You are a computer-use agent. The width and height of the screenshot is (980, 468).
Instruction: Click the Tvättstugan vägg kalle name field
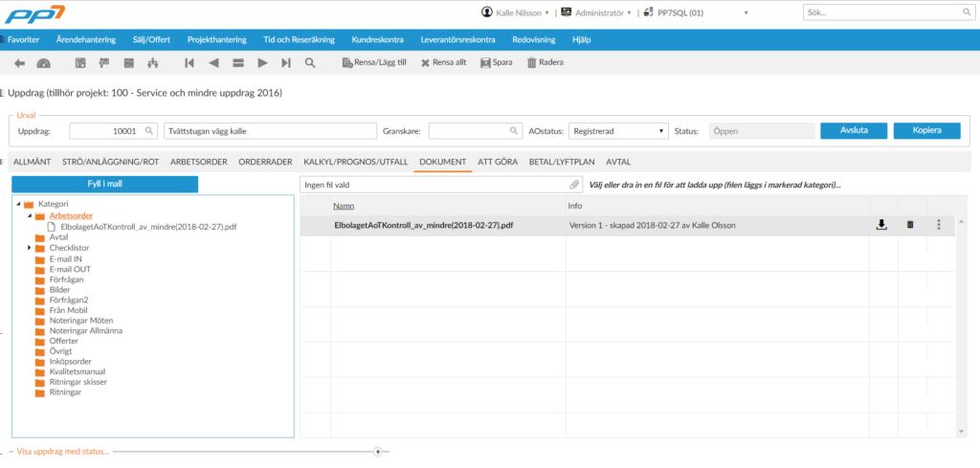[270, 131]
